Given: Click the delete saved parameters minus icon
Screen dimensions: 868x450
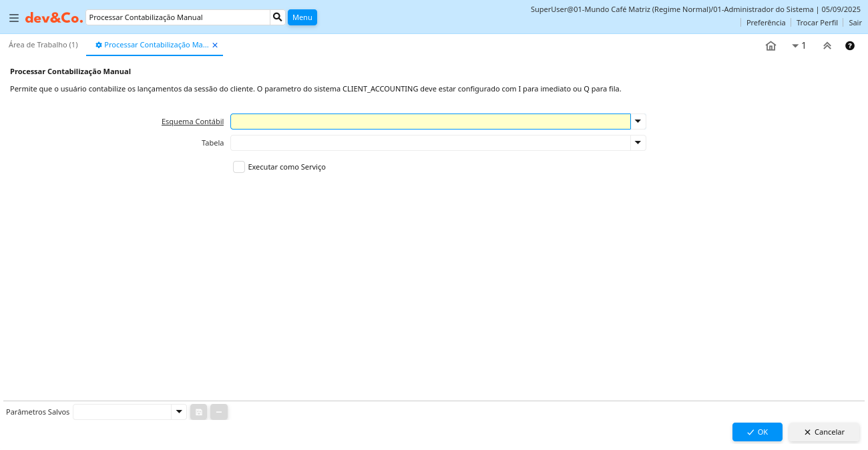Looking at the screenshot, I should pos(219,412).
